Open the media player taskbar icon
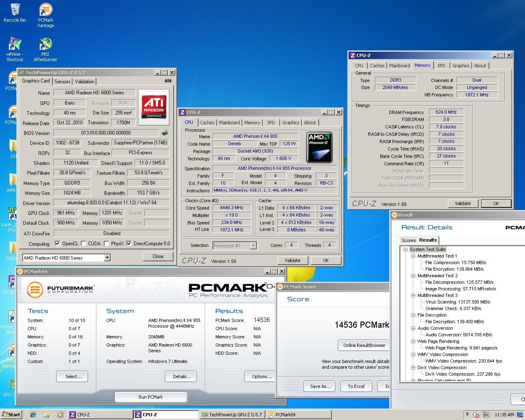The width and height of the screenshot is (525, 420). pyautogui.click(x=60, y=414)
